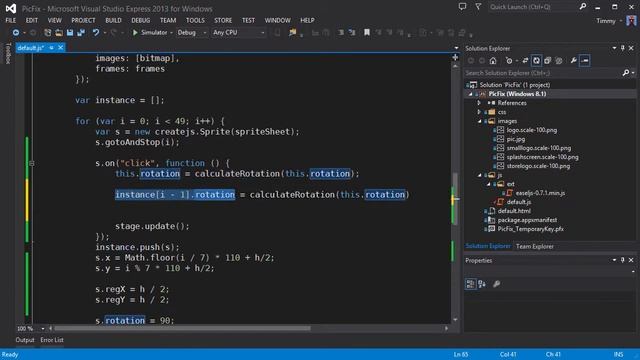Open the Debug configuration dropdown
Screen dimensions: 640x360
pos(192,33)
